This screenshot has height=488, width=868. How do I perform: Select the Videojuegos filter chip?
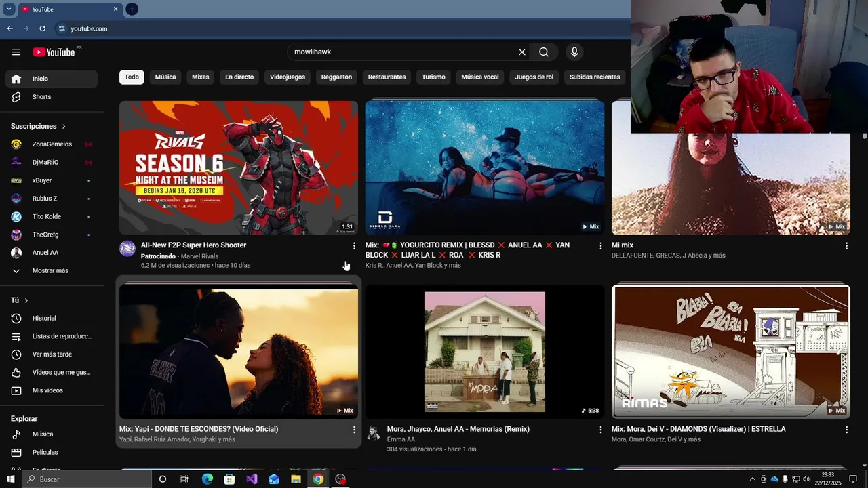click(x=288, y=77)
